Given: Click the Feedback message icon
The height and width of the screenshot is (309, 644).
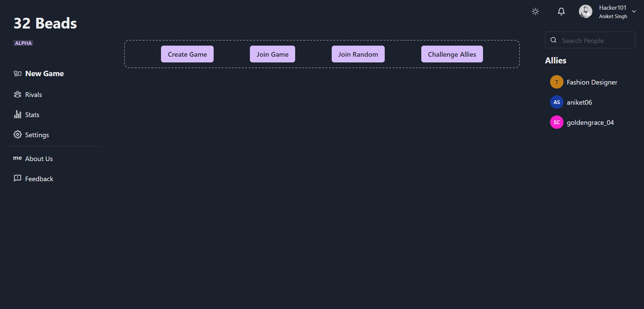Looking at the screenshot, I should tap(17, 178).
